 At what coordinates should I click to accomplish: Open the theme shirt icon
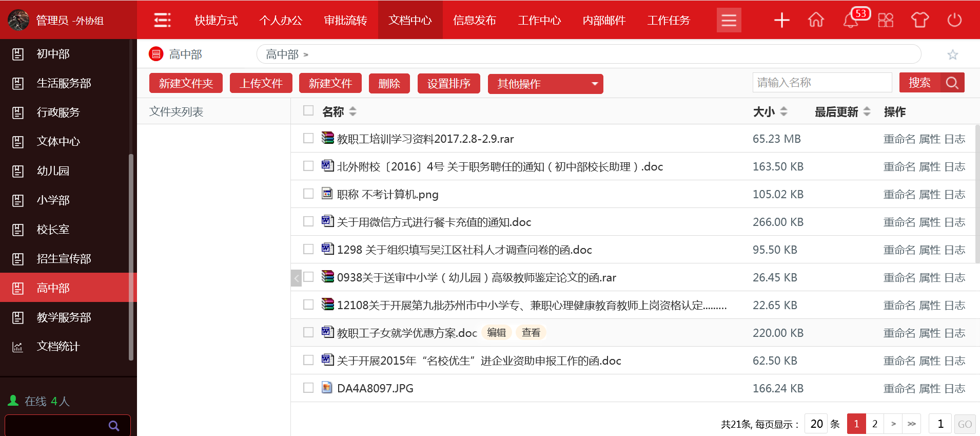coord(919,20)
